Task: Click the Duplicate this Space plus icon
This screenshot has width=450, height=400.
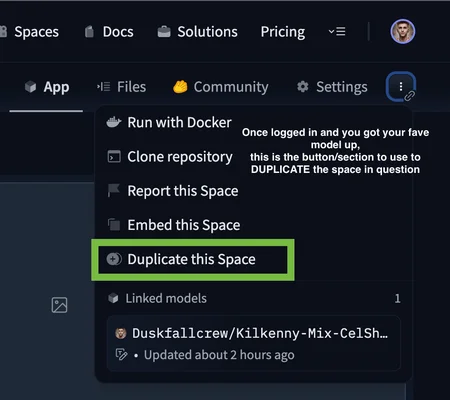Action: tap(114, 259)
